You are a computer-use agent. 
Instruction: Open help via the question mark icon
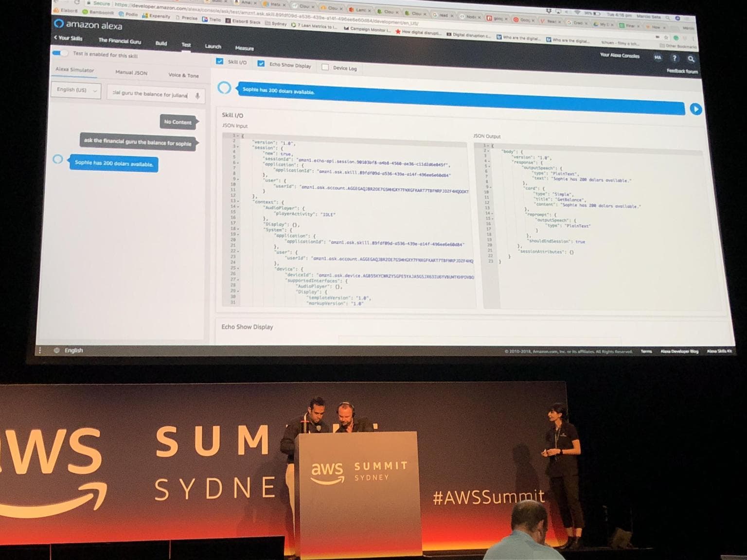tap(675, 58)
